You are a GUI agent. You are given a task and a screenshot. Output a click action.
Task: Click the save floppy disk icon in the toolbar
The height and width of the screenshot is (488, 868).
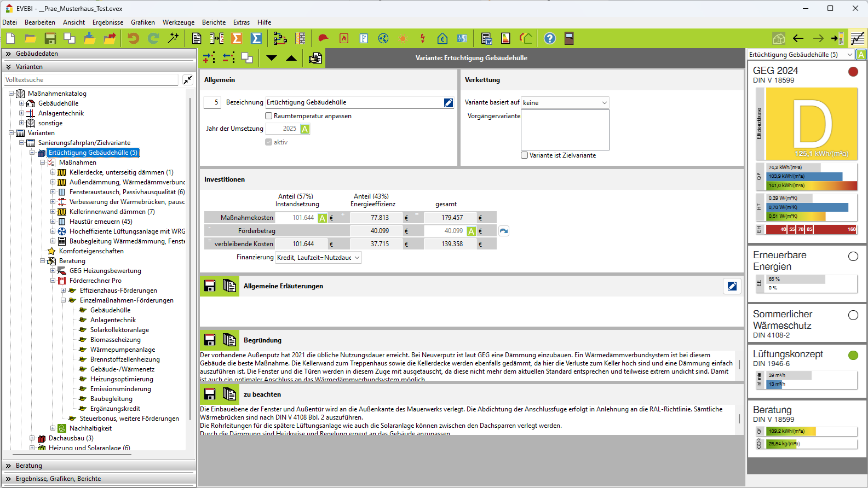click(x=50, y=38)
